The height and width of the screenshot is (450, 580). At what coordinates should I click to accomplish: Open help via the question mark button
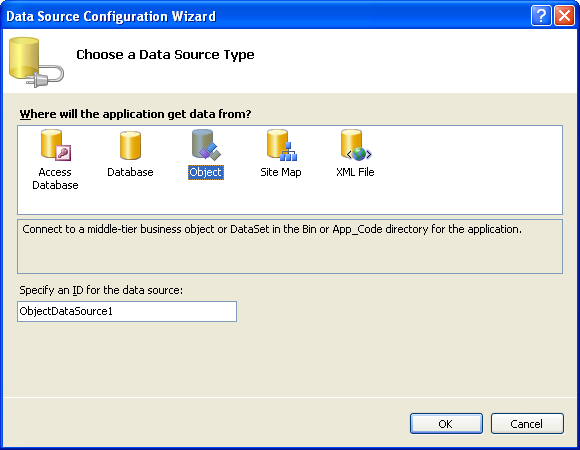(541, 16)
